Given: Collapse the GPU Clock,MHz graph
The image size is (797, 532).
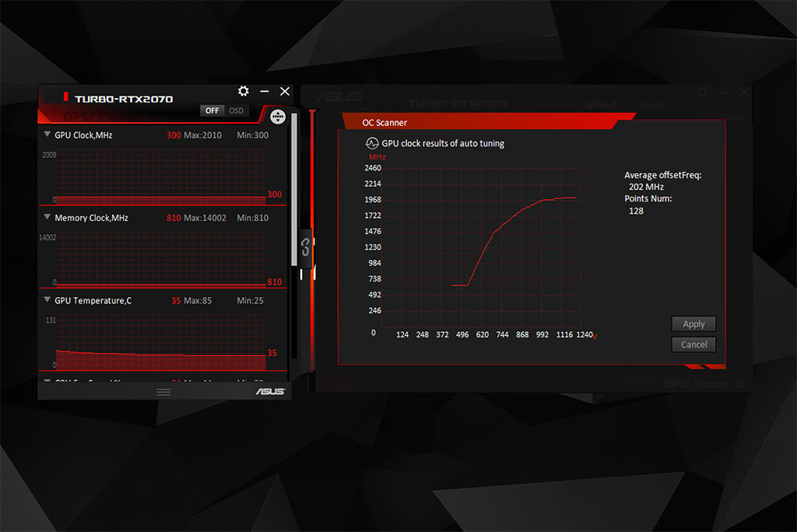Looking at the screenshot, I should pos(47,135).
